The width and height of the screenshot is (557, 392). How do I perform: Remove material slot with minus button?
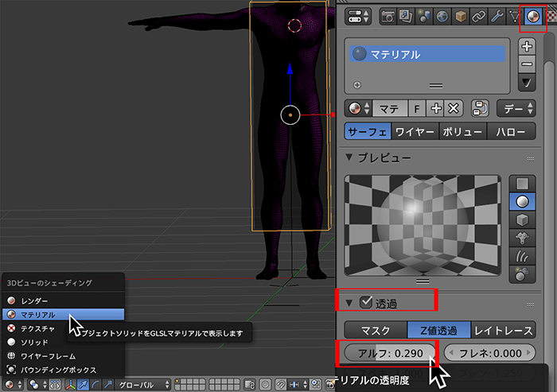pyautogui.click(x=527, y=64)
